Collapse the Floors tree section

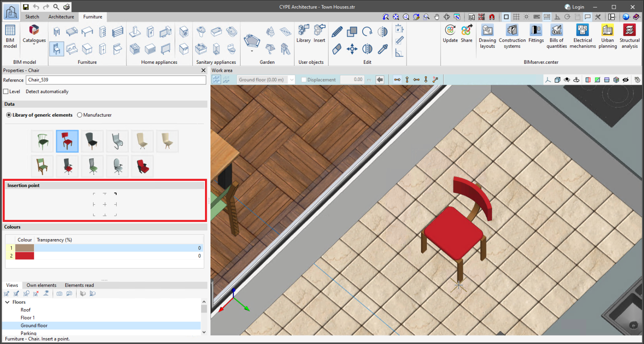coord(7,302)
